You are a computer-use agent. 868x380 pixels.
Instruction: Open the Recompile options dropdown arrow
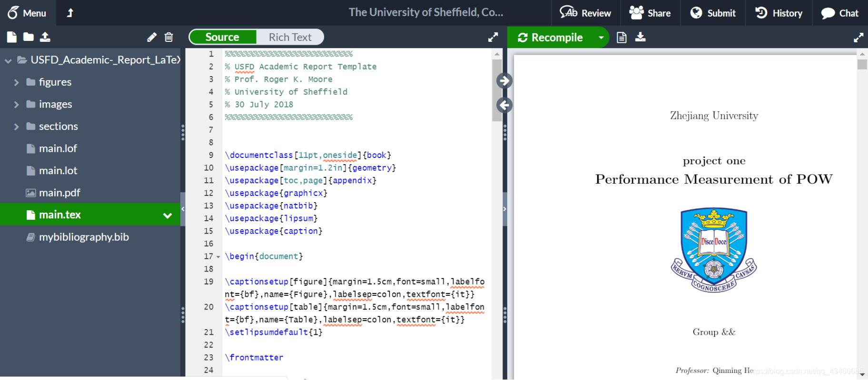[x=601, y=37]
